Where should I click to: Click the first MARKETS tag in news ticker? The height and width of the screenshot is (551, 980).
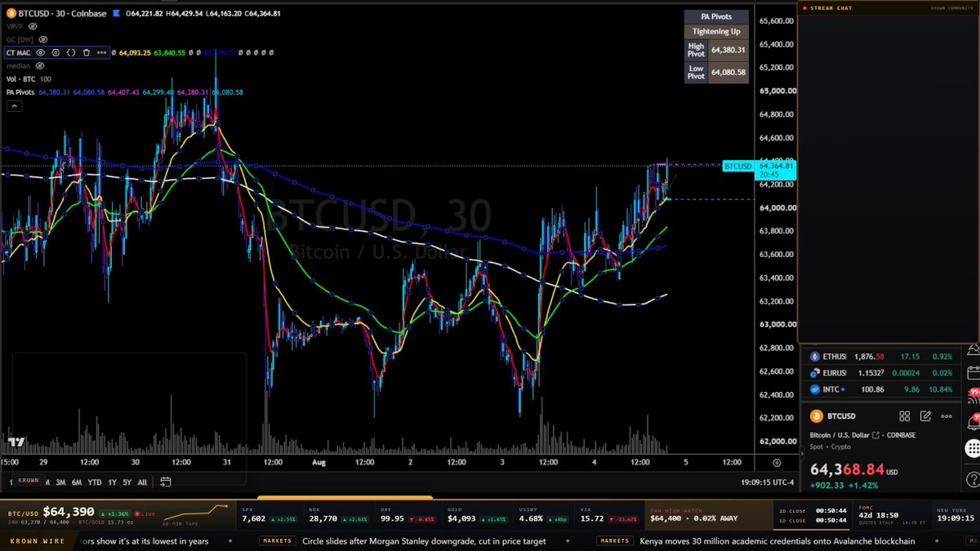pos(278,540)
